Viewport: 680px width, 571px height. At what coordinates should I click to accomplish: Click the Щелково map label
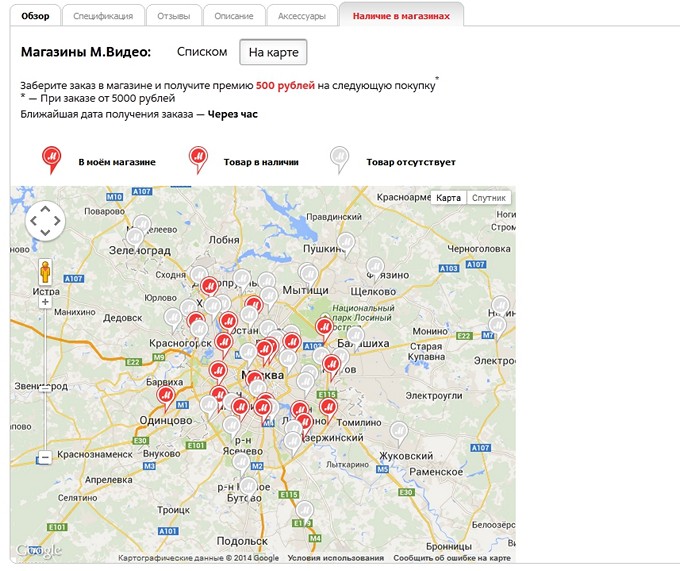point(373,292)
